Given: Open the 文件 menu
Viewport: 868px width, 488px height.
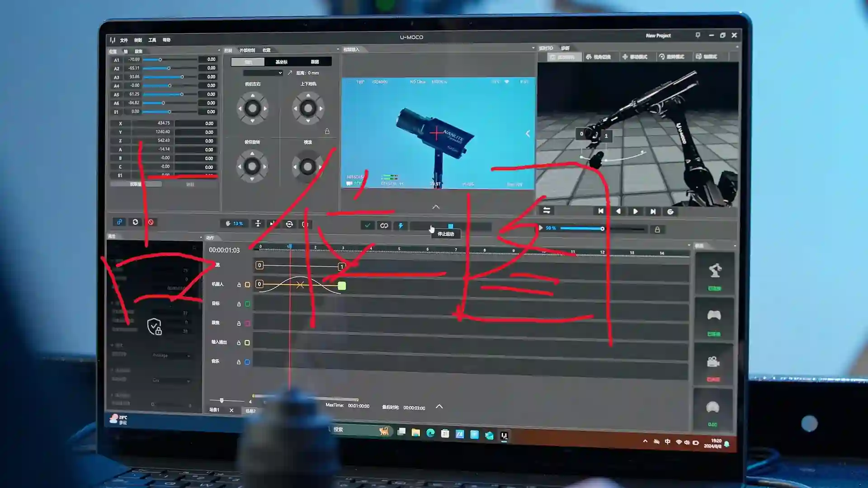Looking at the screenshot, I should coord(124,40).
